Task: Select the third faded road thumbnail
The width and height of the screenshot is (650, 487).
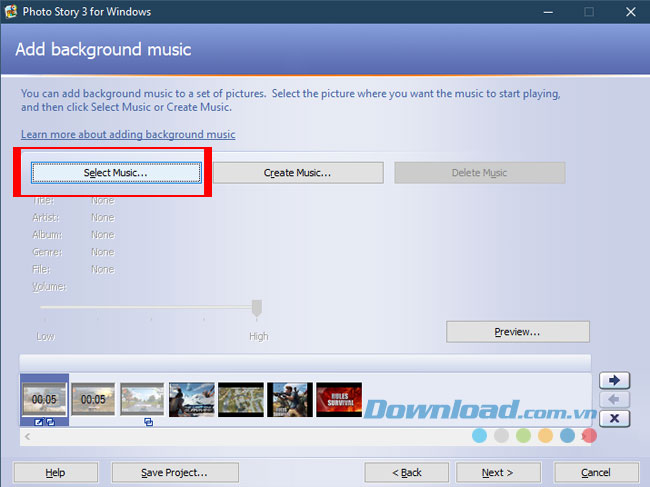Action: (x=142, y=399)
